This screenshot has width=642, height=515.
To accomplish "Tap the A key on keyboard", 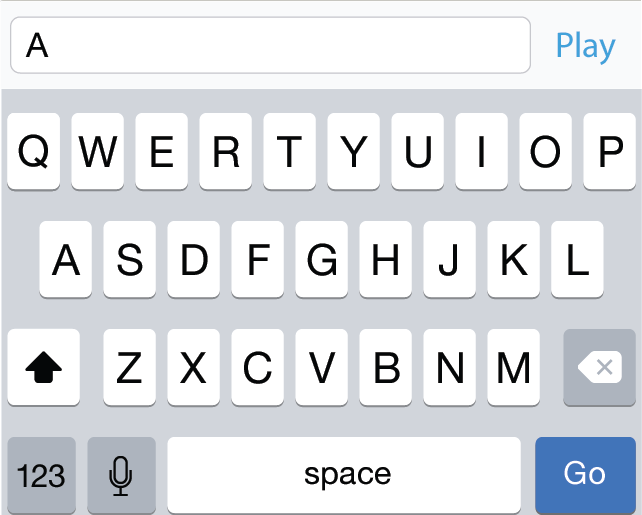I will pyautogui.click(x=66, y=259).
